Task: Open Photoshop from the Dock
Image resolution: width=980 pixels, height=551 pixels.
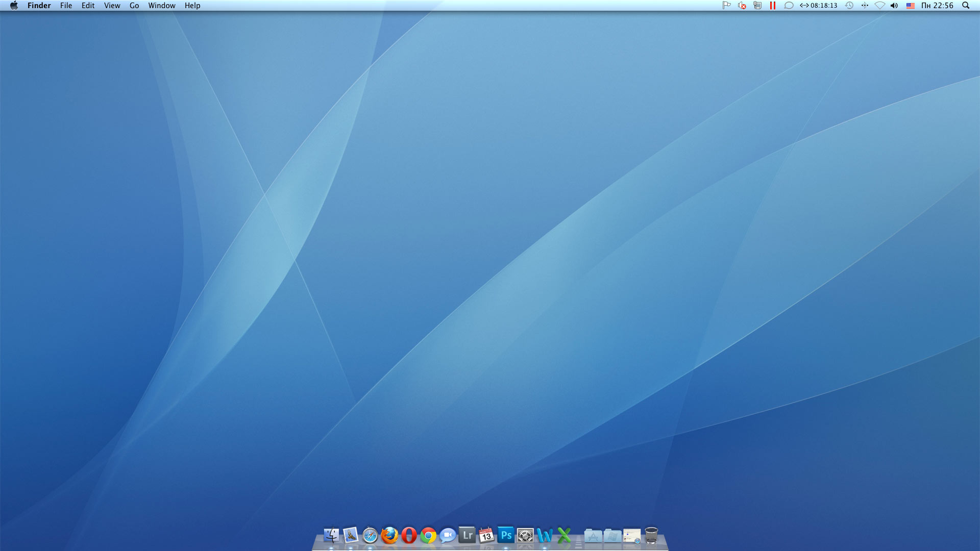Action: tap(506, 535)
